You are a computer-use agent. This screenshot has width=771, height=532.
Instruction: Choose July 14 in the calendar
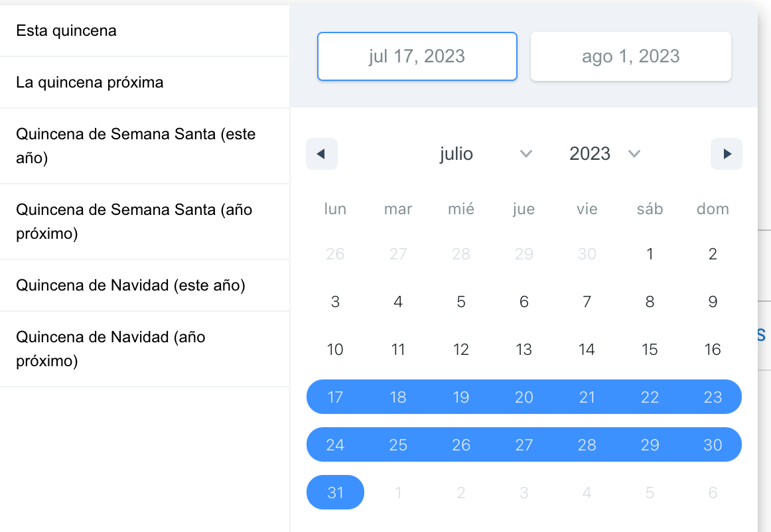587,350
